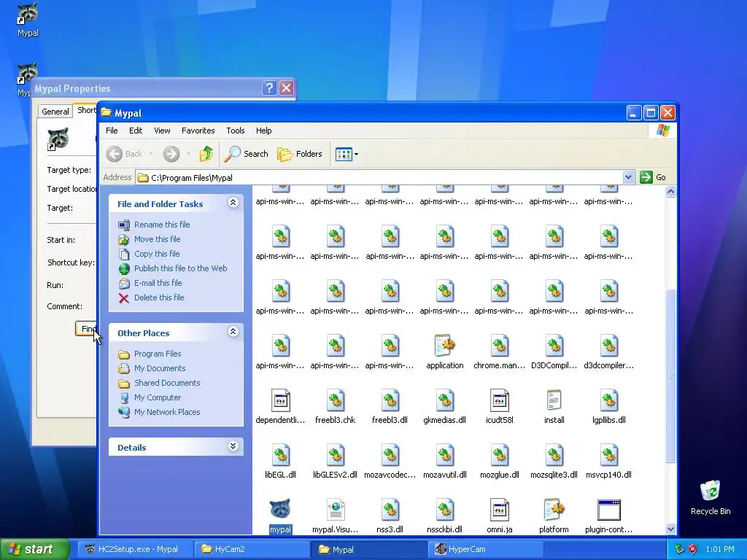Select the dependentli... file icon
Image resolution: width=747 pixels, height=560 pixels.
[280, 400]
